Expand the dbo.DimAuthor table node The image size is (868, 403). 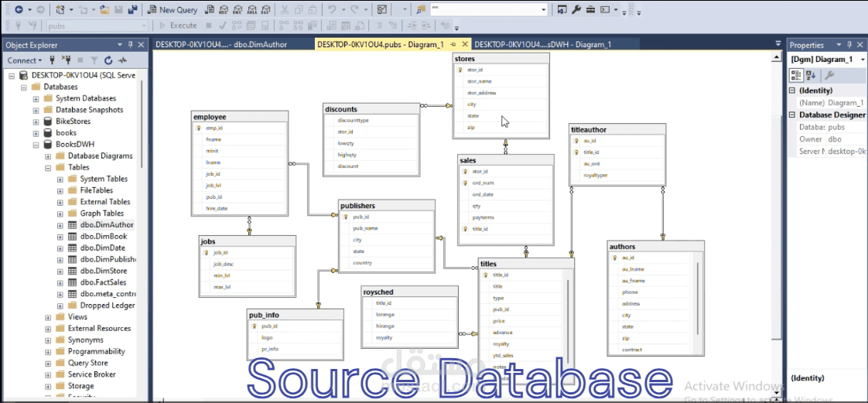(60, 225)
